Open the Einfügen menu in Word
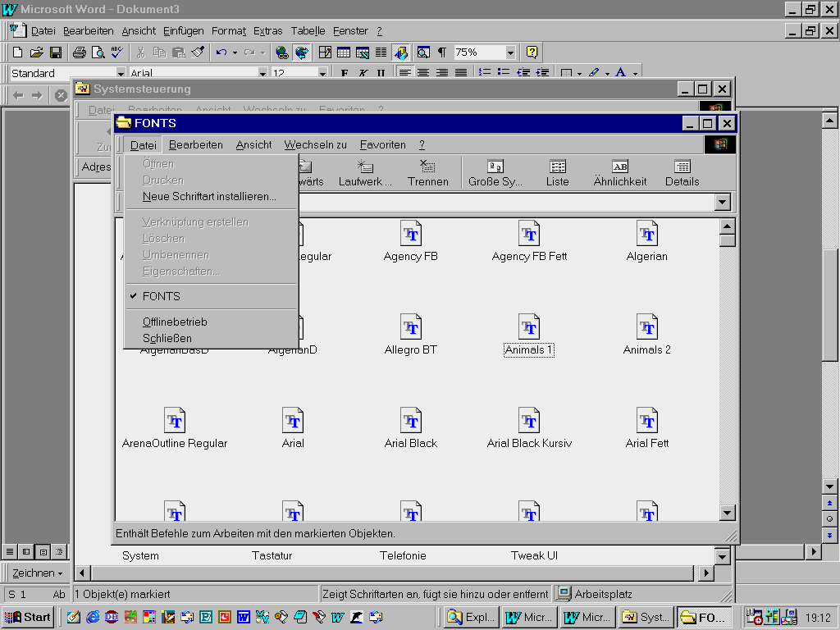Screen dimensions: 840x630 click(183, 31)
